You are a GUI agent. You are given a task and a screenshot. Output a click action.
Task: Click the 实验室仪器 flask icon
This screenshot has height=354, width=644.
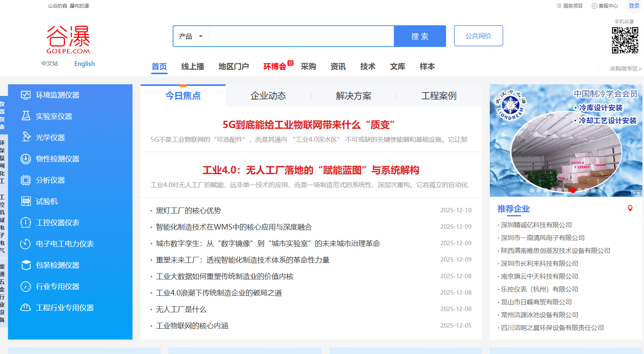(x=26, y=116)
